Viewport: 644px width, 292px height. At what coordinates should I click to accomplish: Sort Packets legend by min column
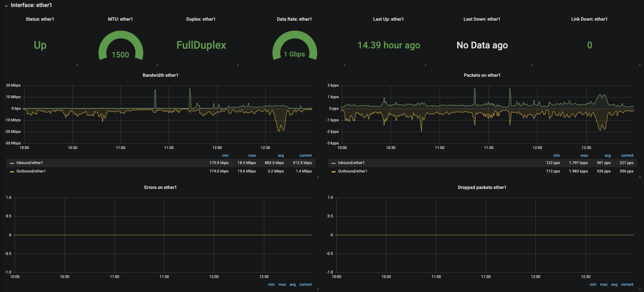pyautogui.click(x=556, y=156)
